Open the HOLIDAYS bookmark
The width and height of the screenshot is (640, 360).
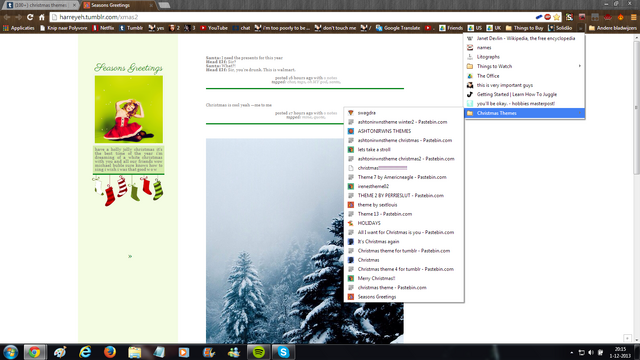(404, 223)
